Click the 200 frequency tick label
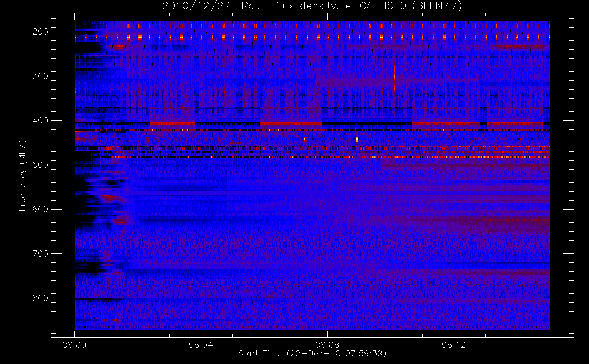The height and width of the screenshot is (364, 589). click(x=40, y=32)
